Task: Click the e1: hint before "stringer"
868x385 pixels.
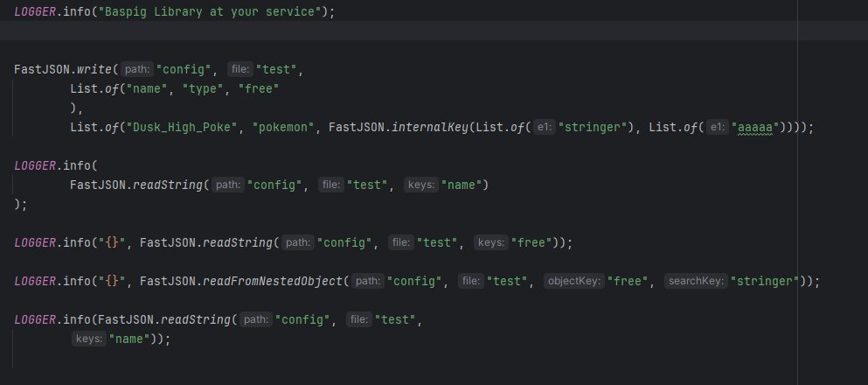Action: pos(545,128)
